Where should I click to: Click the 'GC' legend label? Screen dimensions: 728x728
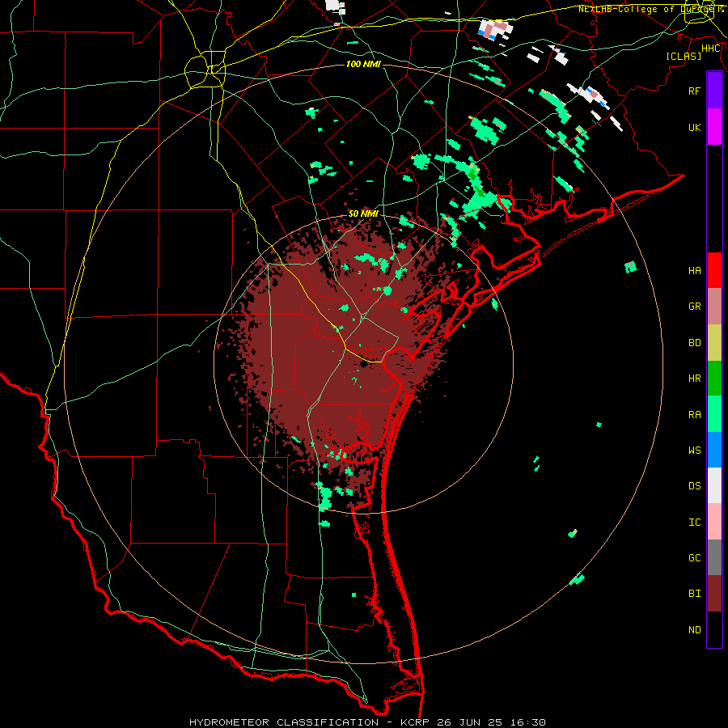tap(694, 558)
